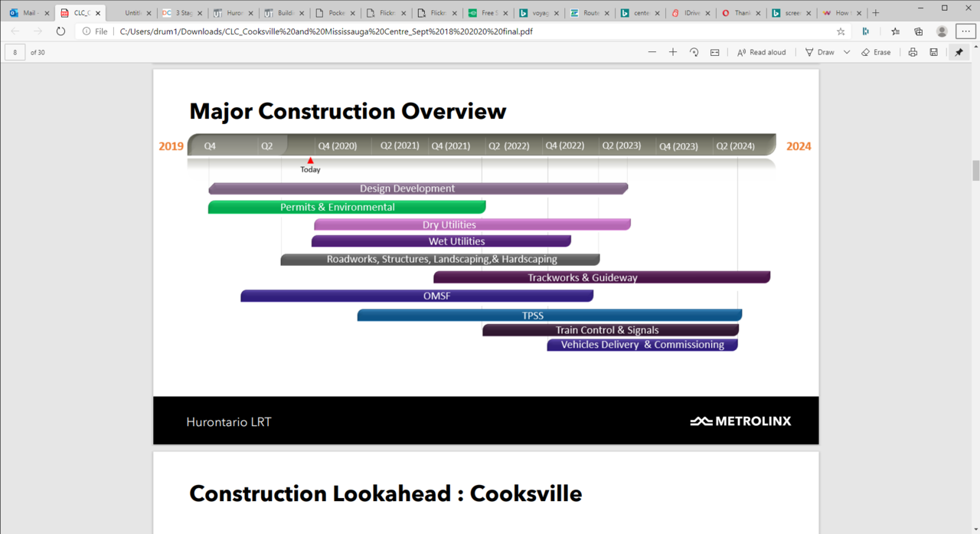Click the 'Q2 (2024)' timeline label
This screenshot has height=534, width=980.
point(735,146)
